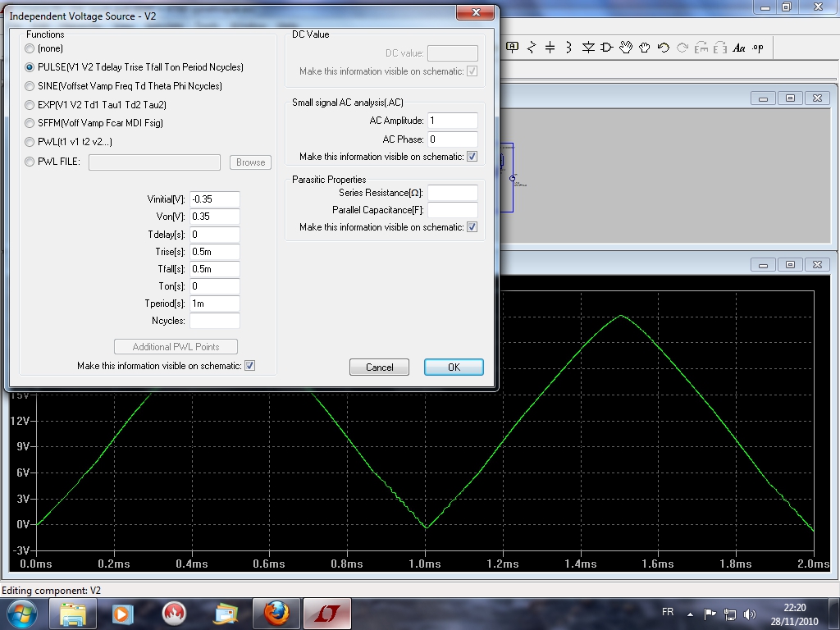Image resolution: width=840 pixels, height=630 pixels.
Task: Click Additional PWL Points button
Action: tap(176, 347)
